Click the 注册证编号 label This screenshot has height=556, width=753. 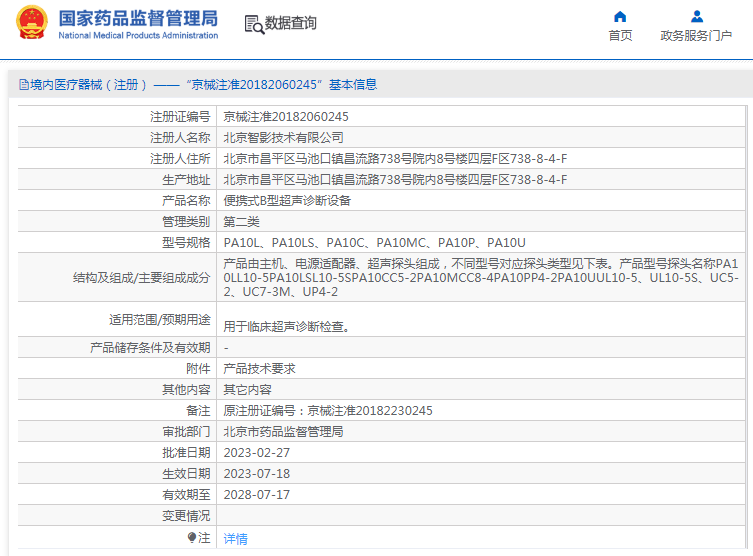click(180, 117)
